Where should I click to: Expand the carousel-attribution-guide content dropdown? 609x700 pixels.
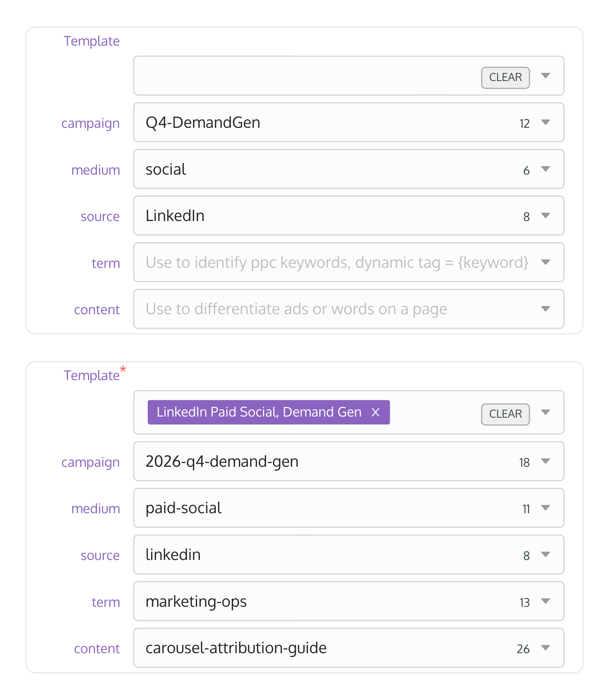click(545, 648)
